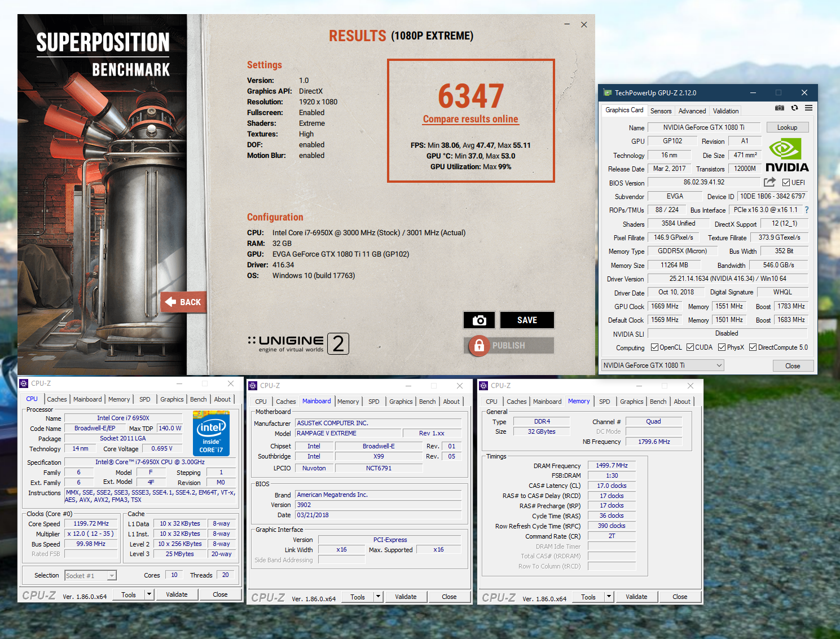Click the benchmark score 6347

point(471,96)
